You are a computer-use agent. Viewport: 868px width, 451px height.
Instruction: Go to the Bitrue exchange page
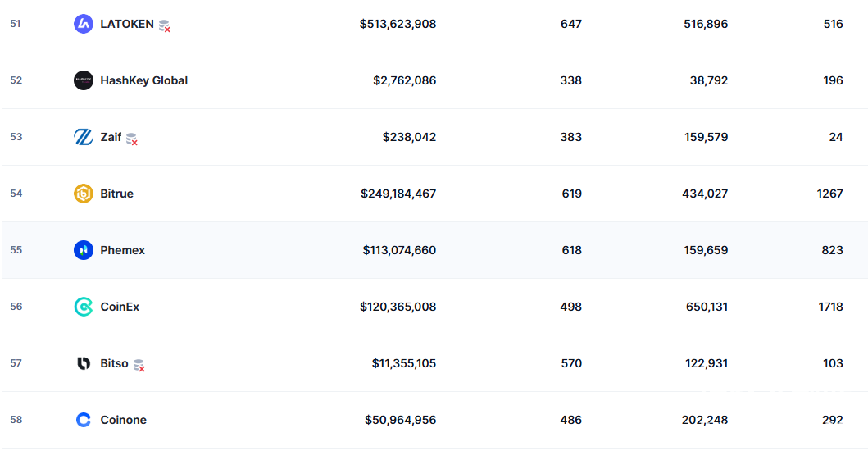coord(116,194)
